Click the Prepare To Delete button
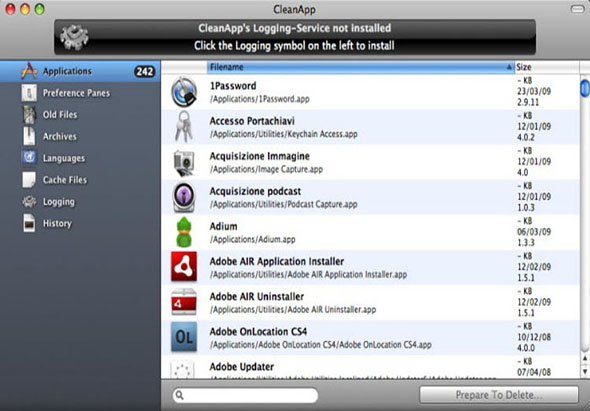The width and height of the screenshot is (590, 411). point(499,395)
